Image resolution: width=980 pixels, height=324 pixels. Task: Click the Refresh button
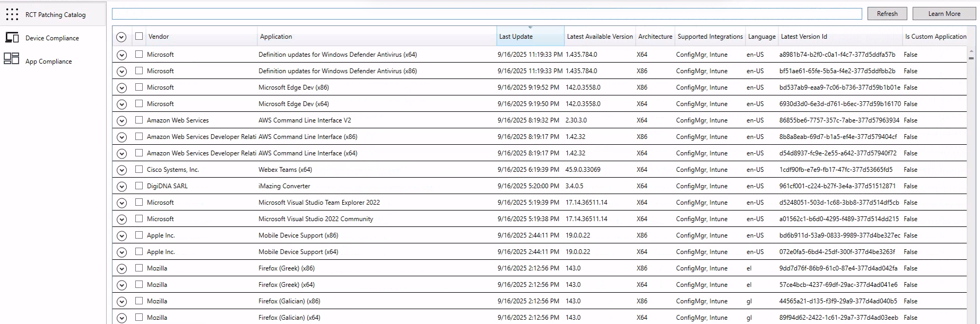[x=887, y=14]
